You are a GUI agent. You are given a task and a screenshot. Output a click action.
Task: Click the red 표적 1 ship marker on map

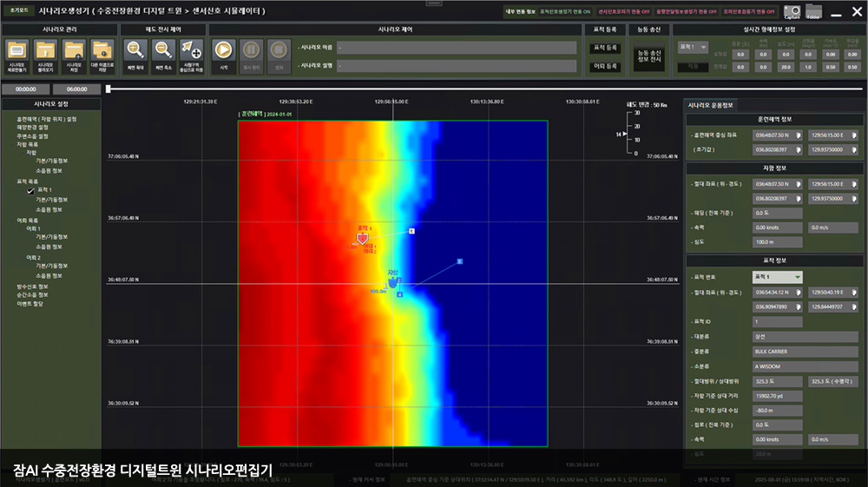click(362, 239)
